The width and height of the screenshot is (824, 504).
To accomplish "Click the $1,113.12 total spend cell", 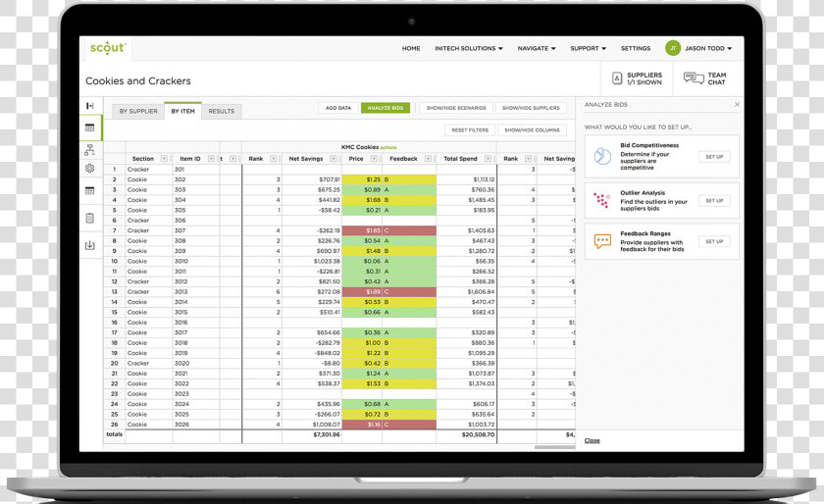I will point(466,179).
